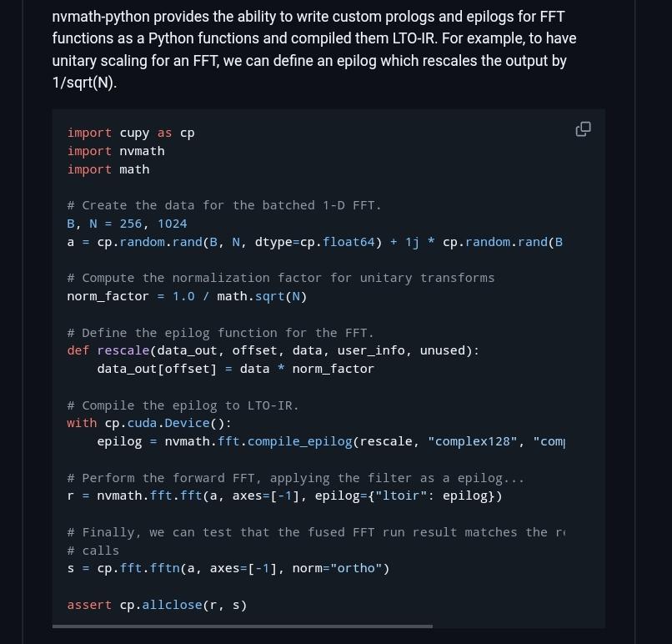Click the "def rescale" function definition line
The image size is (672, 644).
pos(273,350)
